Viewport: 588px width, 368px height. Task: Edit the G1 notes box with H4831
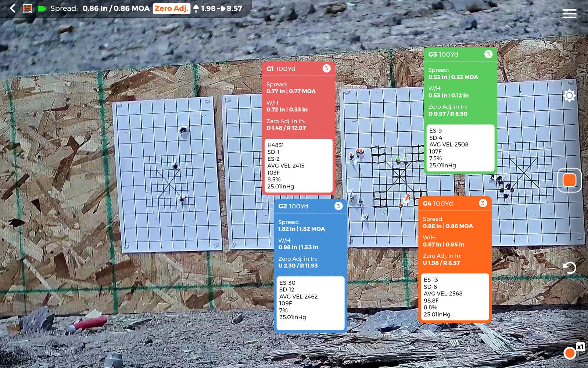[298, 166]
